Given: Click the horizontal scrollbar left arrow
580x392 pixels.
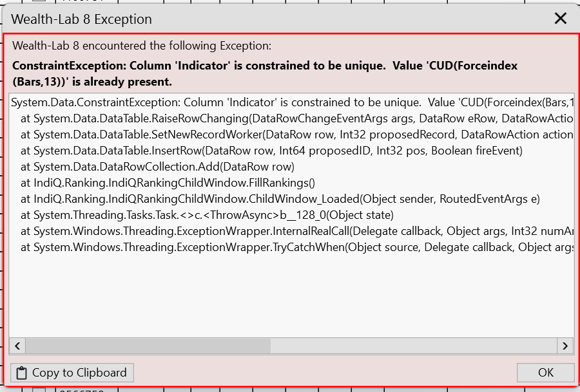Looking at the screenshot, I should tap(17, 346).
